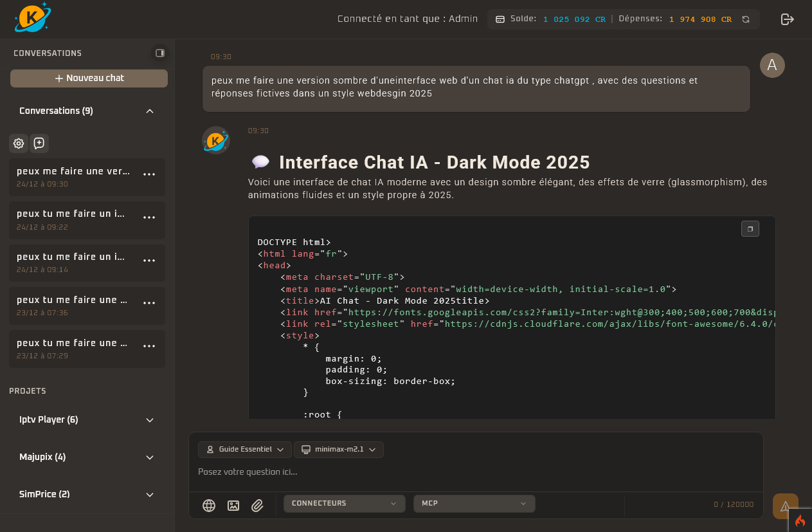Click the new conversation bubble icon
The image size is (812, 532).
point(39,143)
